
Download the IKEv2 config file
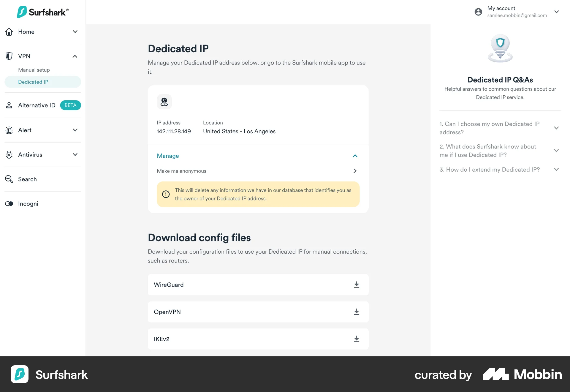pos(356,339)
